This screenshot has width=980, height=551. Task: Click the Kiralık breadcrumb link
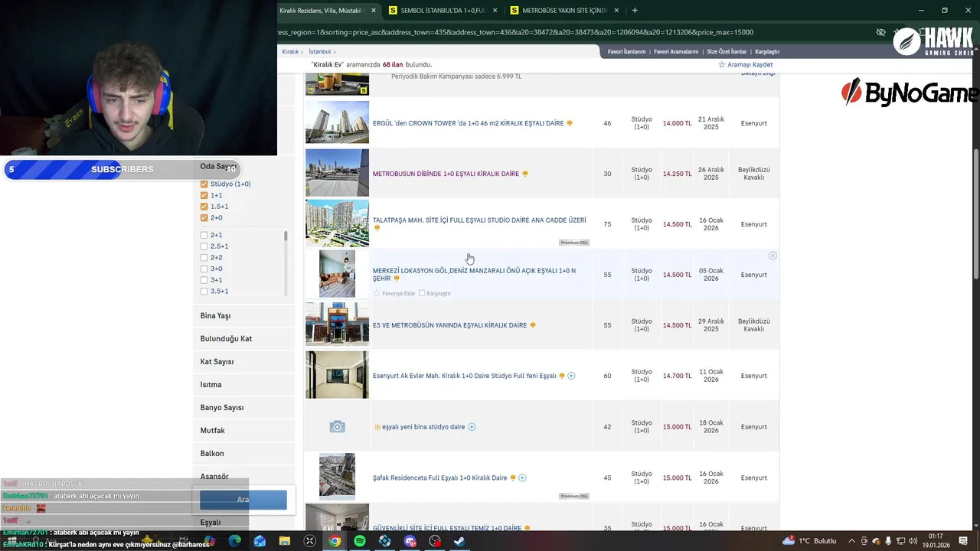(290, 52)
